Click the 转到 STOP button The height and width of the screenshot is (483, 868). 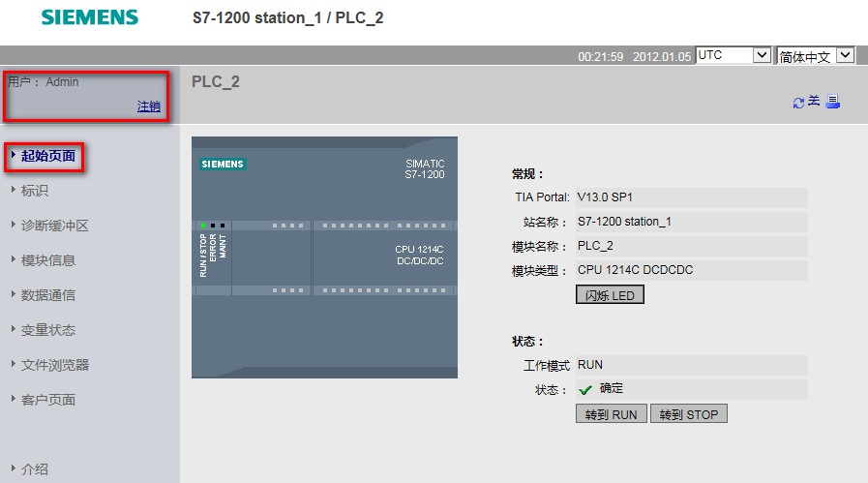click(x=689, y=413)
